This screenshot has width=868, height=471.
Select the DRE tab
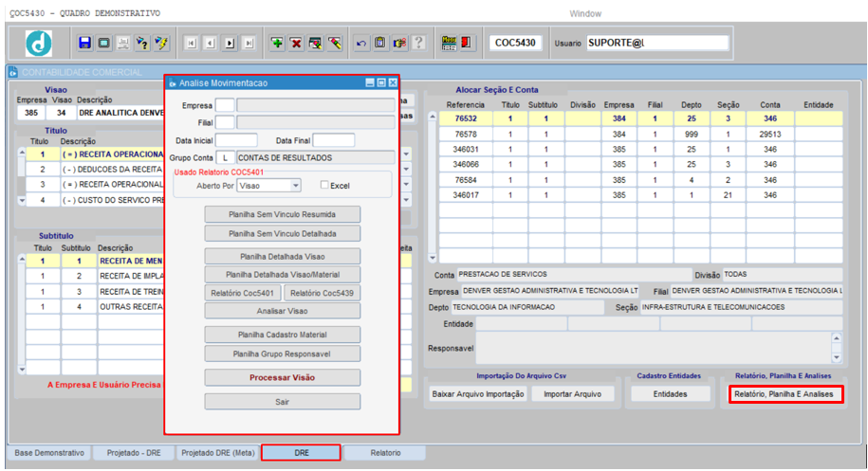301,453
